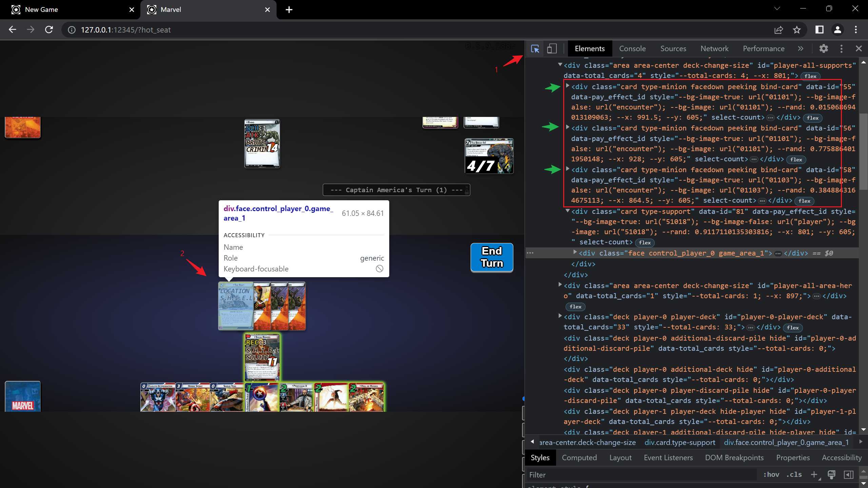868x488 pixels.
Task: Show more DevTools tabs chevron
Action: tap(801, 49)
